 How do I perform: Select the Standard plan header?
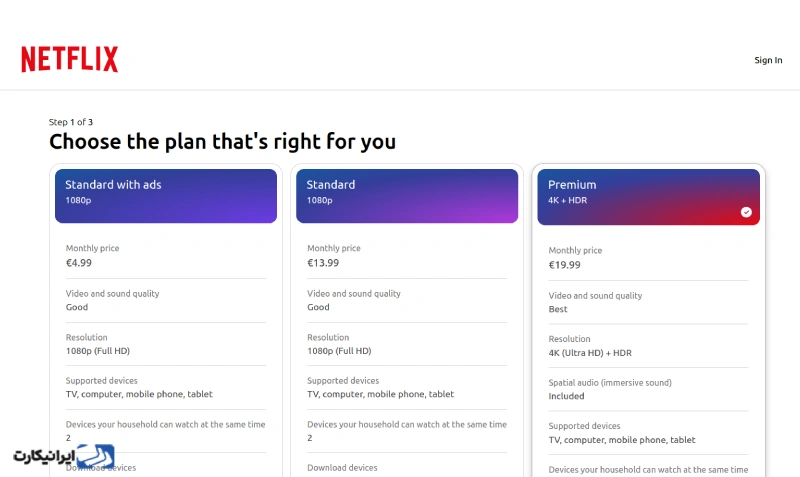coord(407,195)
